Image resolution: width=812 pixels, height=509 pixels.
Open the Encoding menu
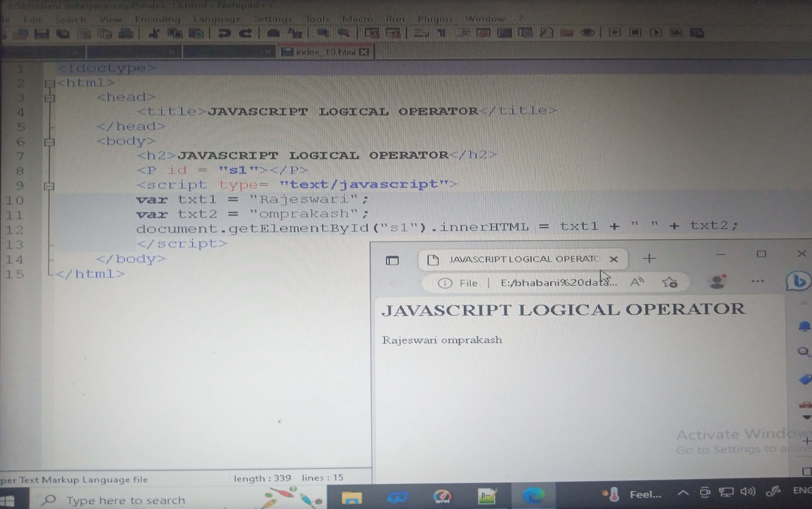point(158,19)
